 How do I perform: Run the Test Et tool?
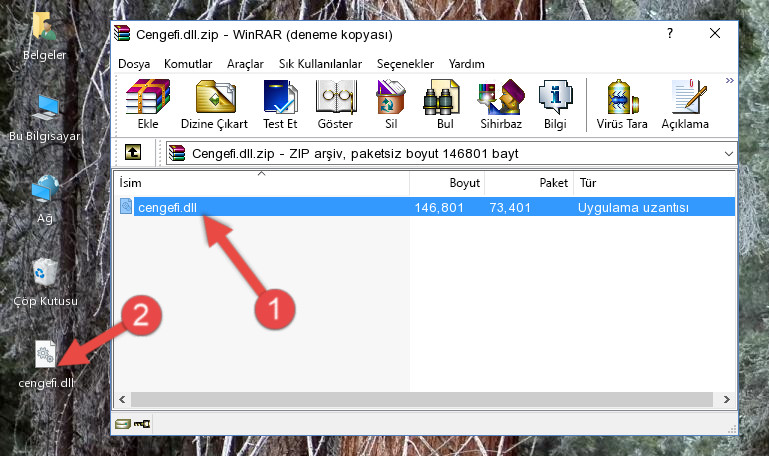click(280, 104)
